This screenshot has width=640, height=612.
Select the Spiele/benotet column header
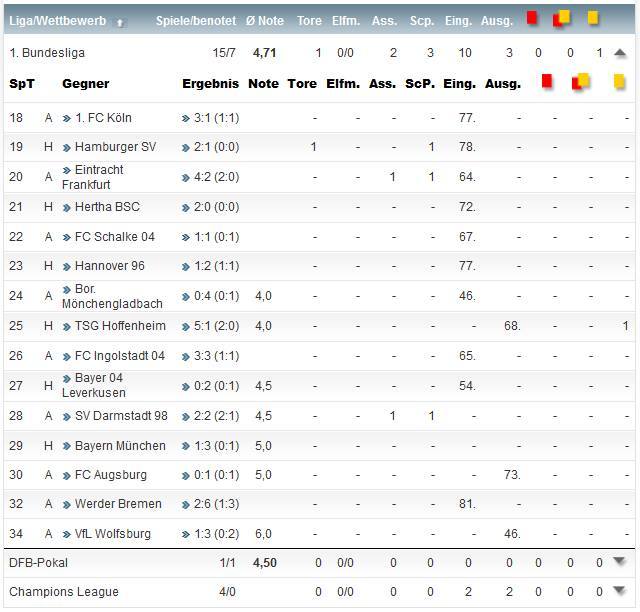coord(196,21)
